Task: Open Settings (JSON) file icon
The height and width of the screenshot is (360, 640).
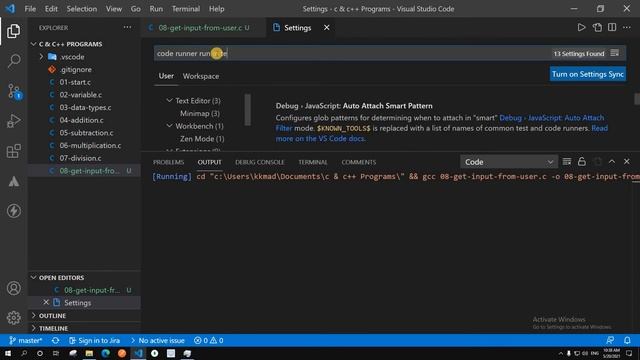Action: (x=597, y=27)
